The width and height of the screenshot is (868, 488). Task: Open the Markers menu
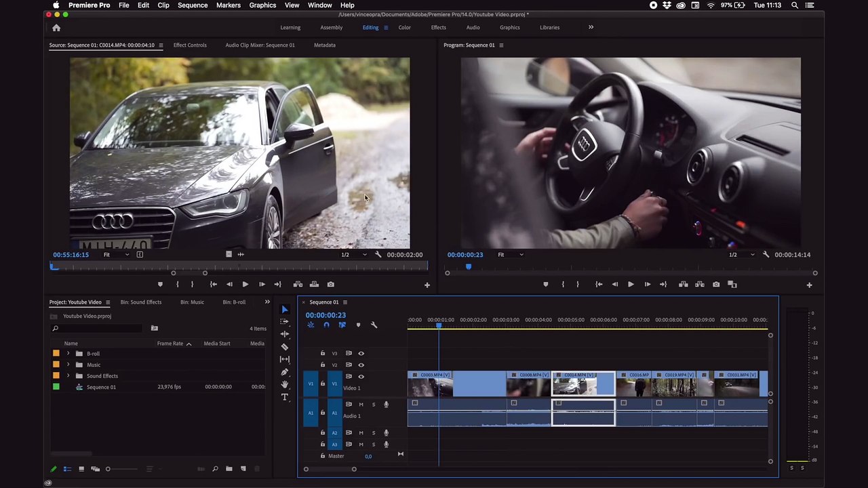point(229,5)
